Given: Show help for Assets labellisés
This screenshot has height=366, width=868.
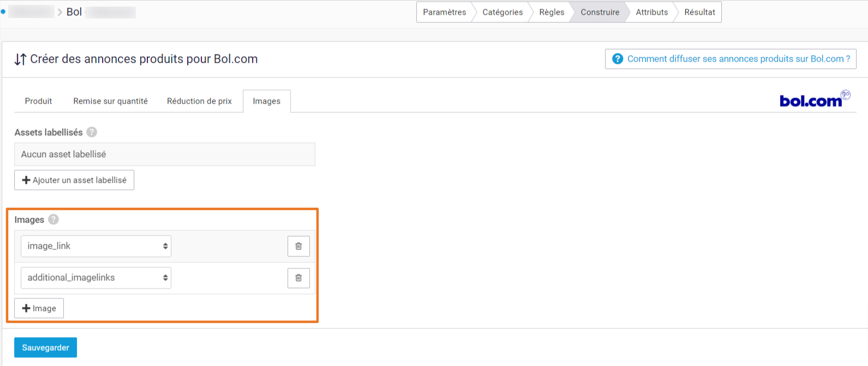Looking at the screenshot, I should [92, 132].
